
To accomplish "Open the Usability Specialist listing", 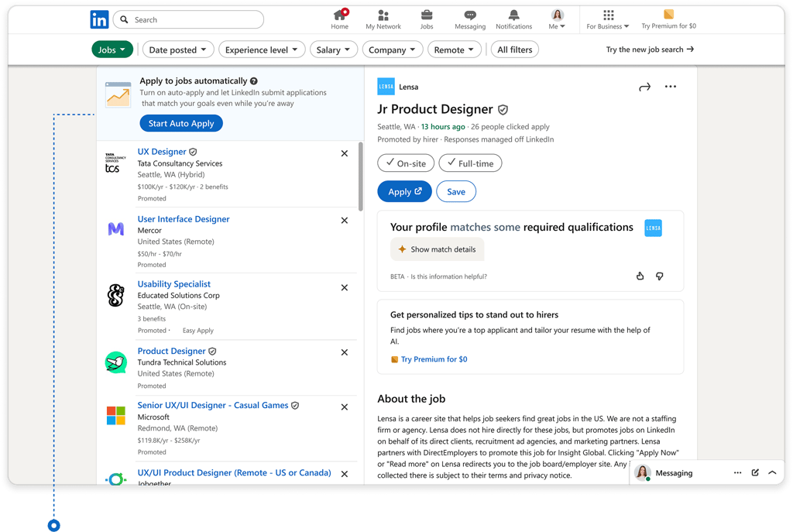I will pos(174,284).
